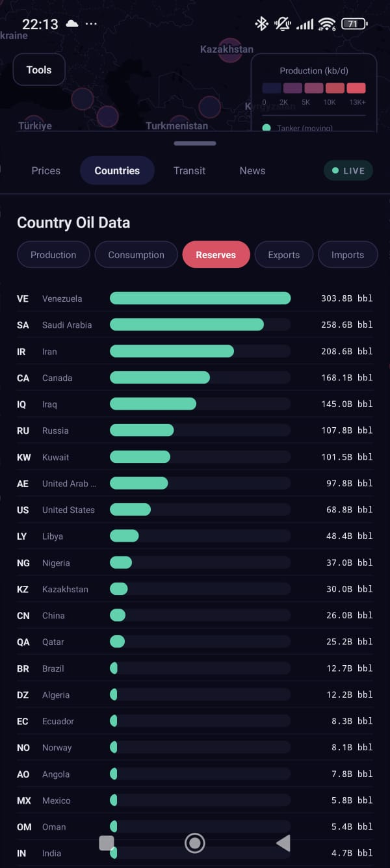The width and height of the screenshot is (390, 868).
Task: Select the Production filter chip
Action: [x=53, y=255]
